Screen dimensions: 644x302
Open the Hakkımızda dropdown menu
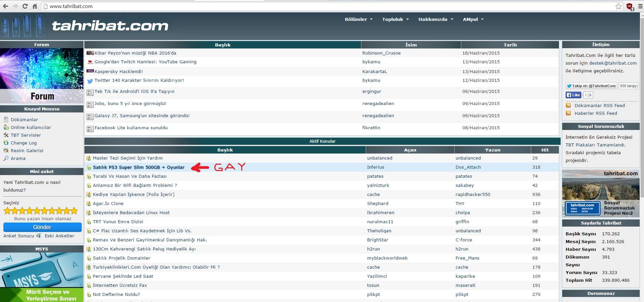pyautogui.click(x=435, y=19)
